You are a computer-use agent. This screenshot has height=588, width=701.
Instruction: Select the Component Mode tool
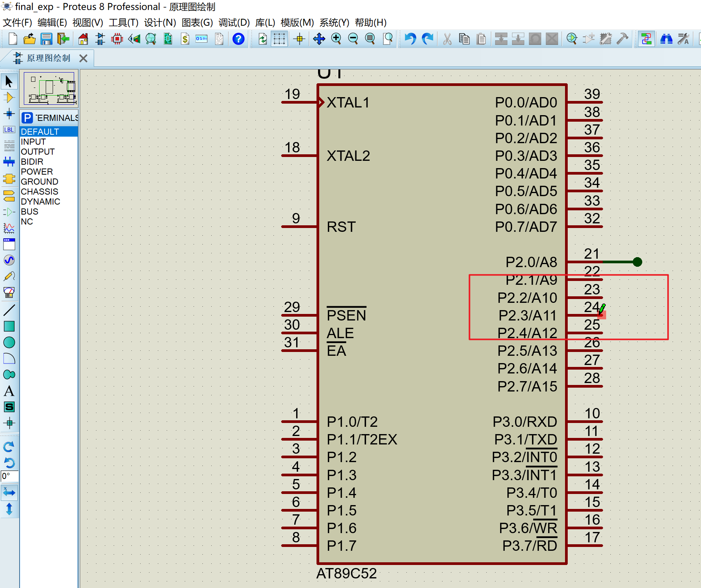[9, 97]
